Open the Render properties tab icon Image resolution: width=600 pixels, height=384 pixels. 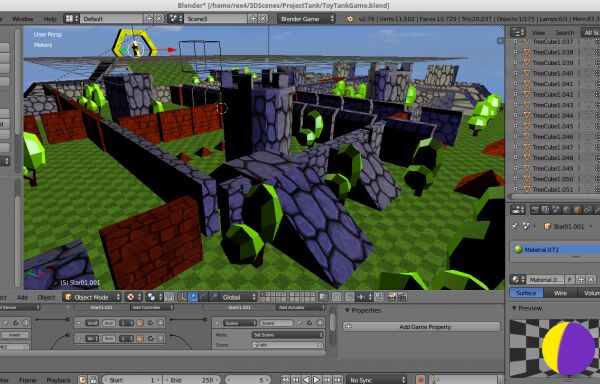535,210
